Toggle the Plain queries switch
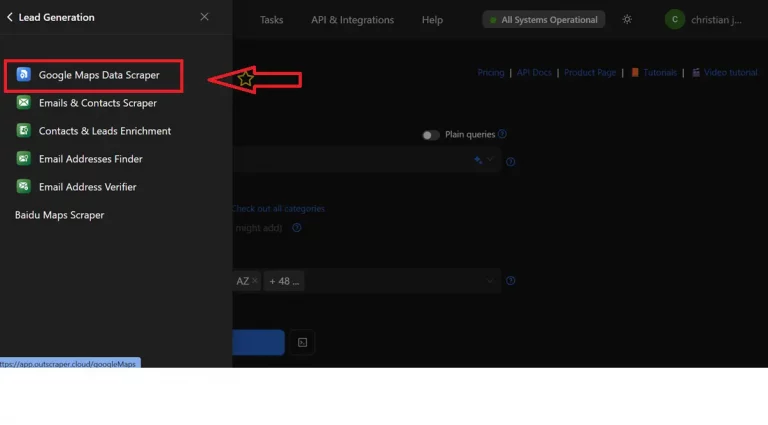The height and width of the screenshot is (425, 768). point(430,135)
